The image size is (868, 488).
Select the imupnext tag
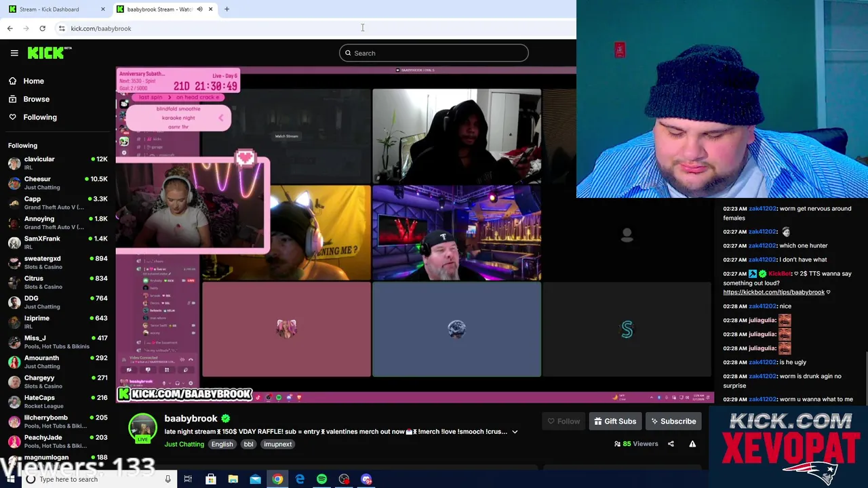coord(277,445)
